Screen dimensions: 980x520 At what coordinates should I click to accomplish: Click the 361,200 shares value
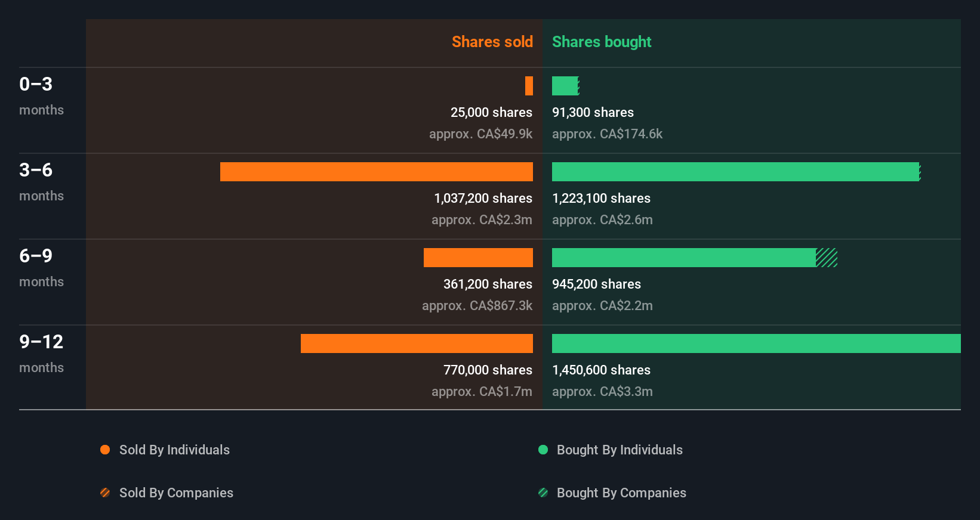tap(488, 284)
